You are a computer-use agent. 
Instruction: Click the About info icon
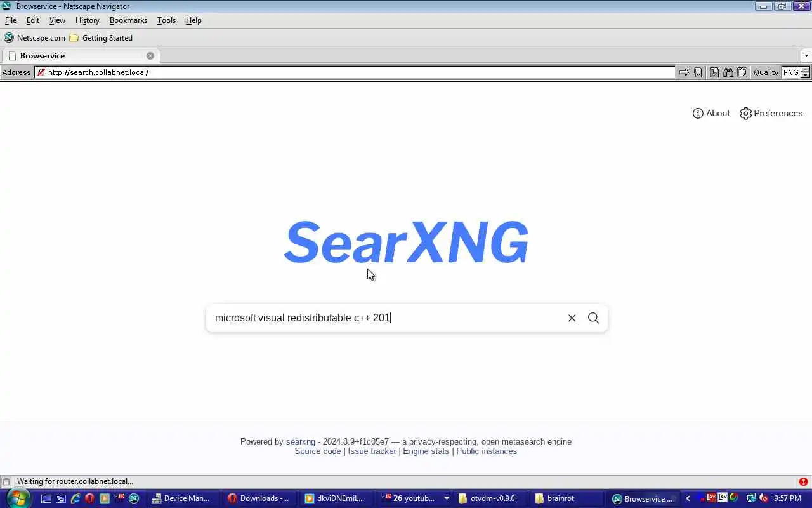pyautogui.click(x=698, y=113)
